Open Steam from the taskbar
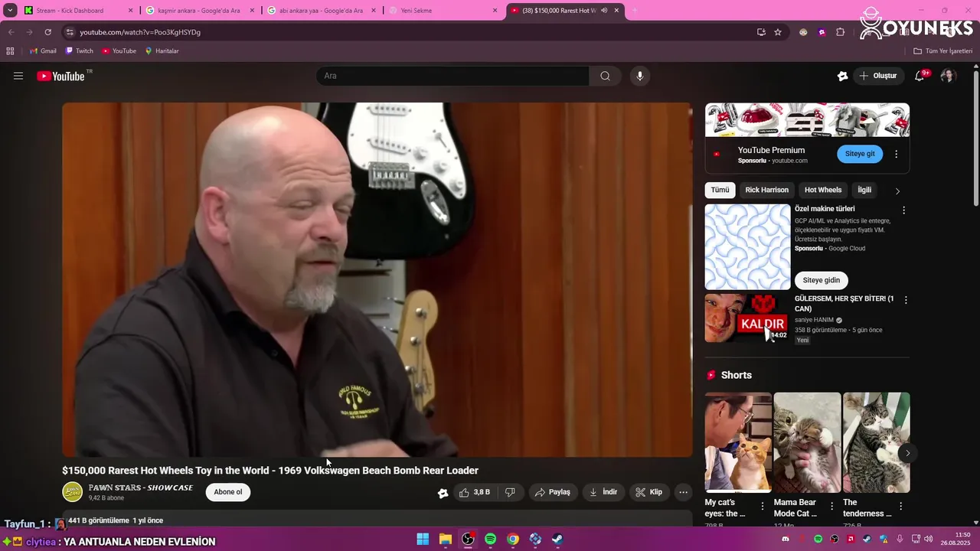Viewport: 980px width, 551px height. 557,540
